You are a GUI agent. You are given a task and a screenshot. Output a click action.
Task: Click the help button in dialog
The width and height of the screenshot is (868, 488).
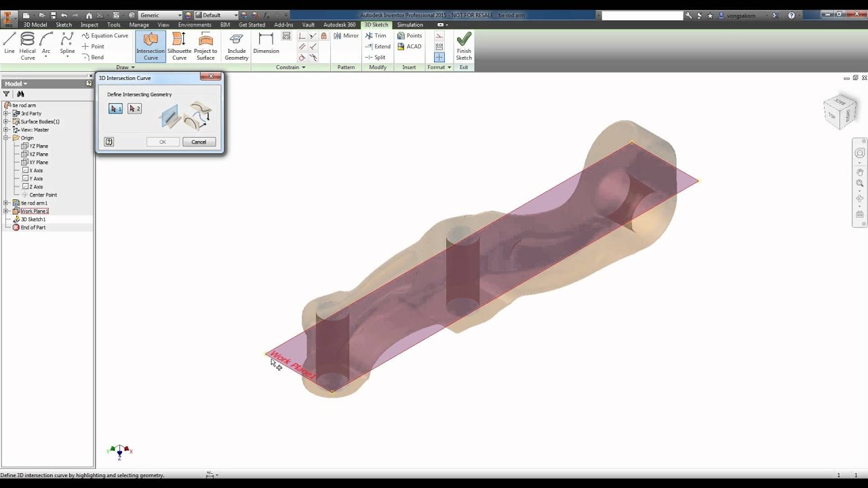(x=109, y=142)
